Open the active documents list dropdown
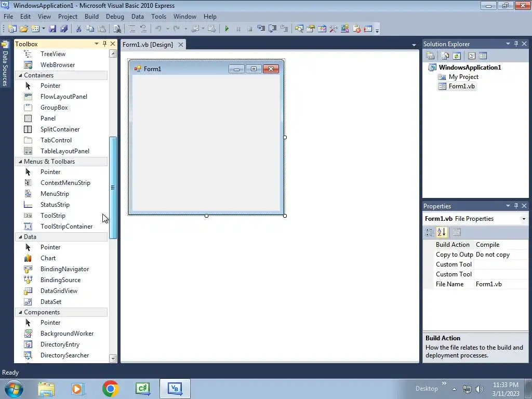The height and width of the screenshot is (399, 532). pos(414,45)
